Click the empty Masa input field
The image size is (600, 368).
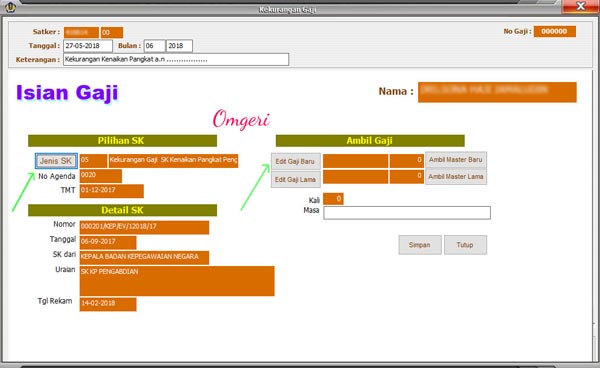(x=407, y=213)
